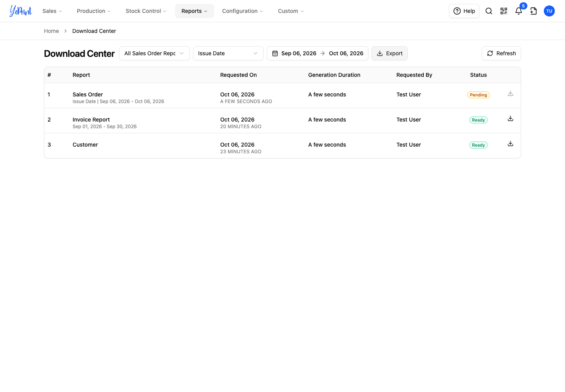
Task: Open notifications bell with 5 badge
Action: [519, 11]
